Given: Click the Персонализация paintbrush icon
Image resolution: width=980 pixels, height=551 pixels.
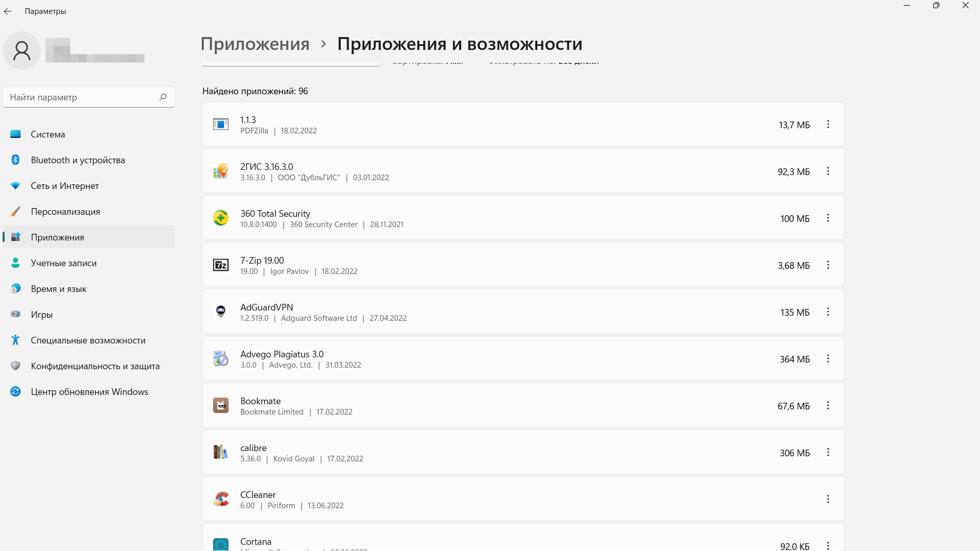Looking at the screenshot, I should [x=15, y=211].
